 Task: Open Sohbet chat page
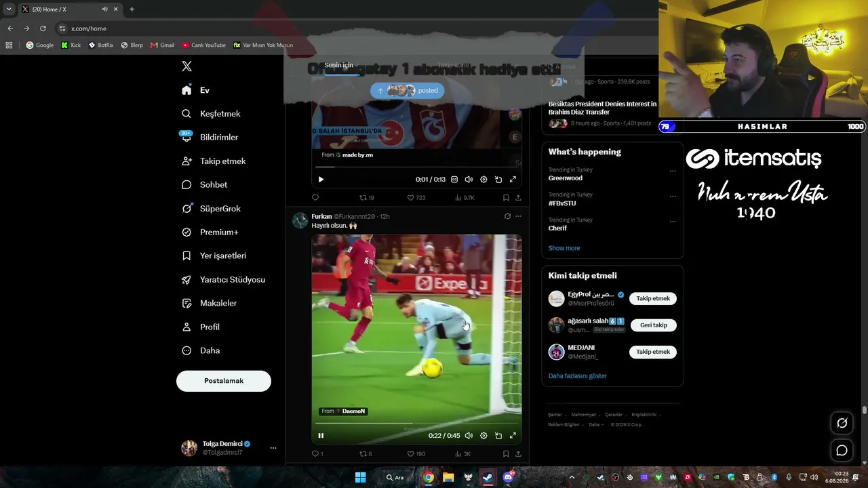[x=204, y=185]
